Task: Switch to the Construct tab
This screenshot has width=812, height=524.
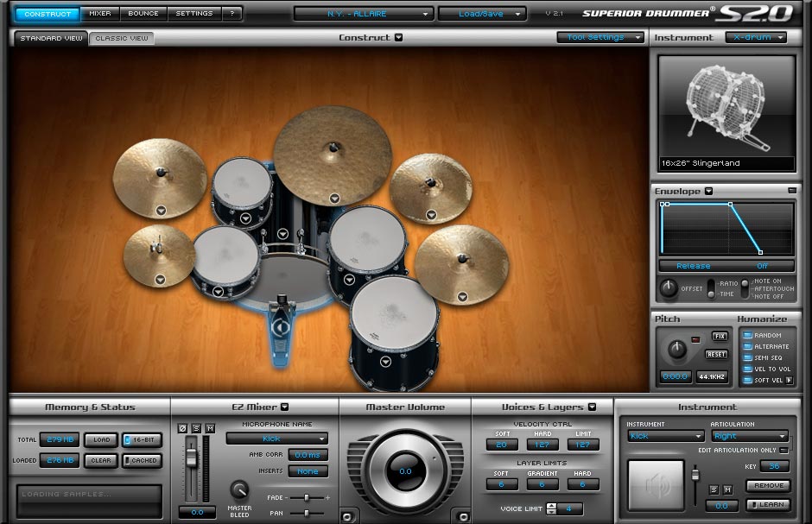Action: [48, 14]
